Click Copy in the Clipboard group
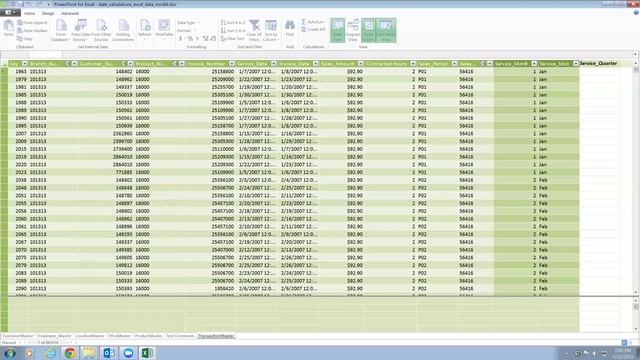The image size is (640, 360). click(25, 38)
